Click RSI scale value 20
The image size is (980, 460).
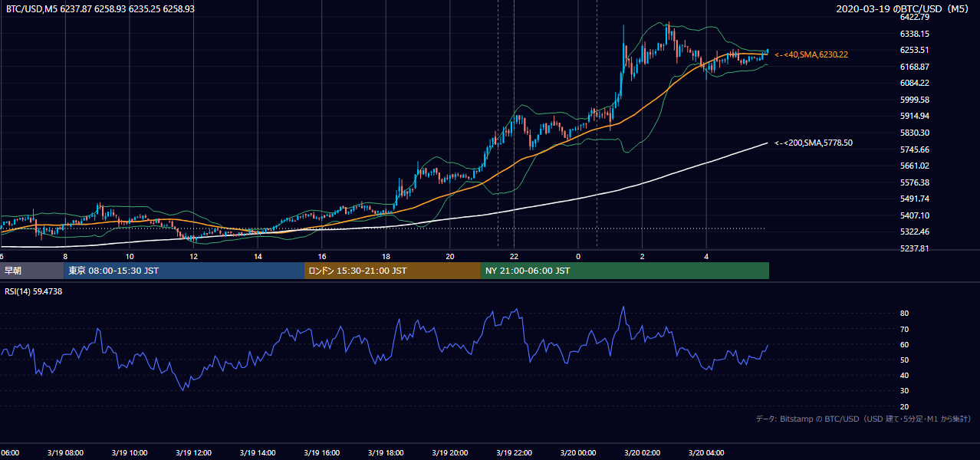[904, 406]
